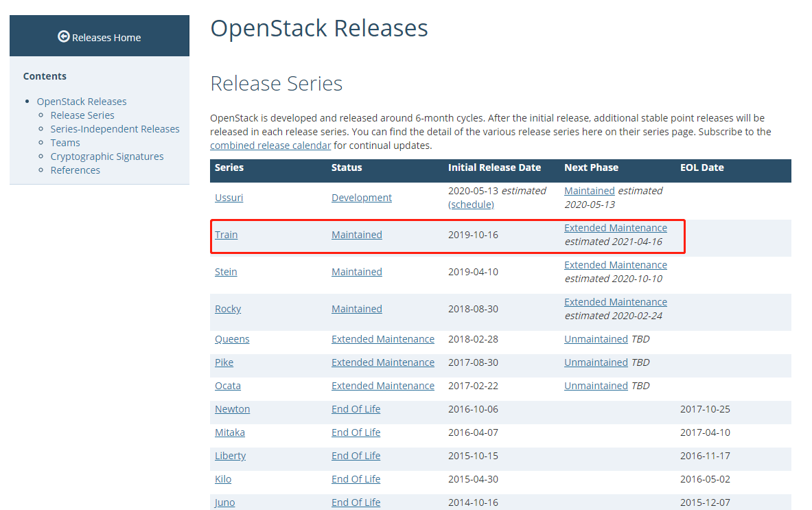The image size is (812, 510).
Task: Open the Juno series page
Action: 224,502
